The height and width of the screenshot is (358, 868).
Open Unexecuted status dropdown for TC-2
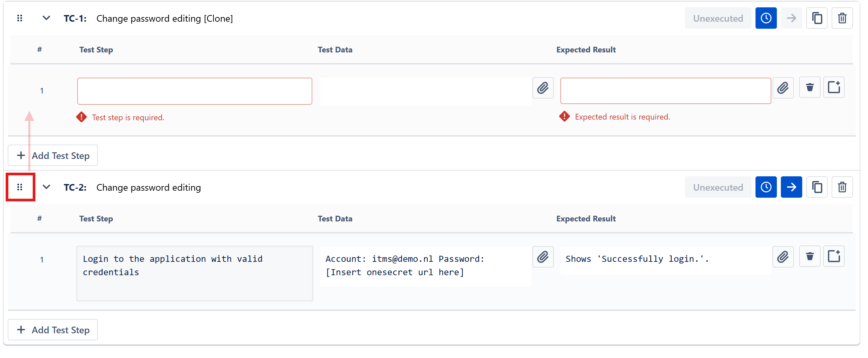click(718, 187)
